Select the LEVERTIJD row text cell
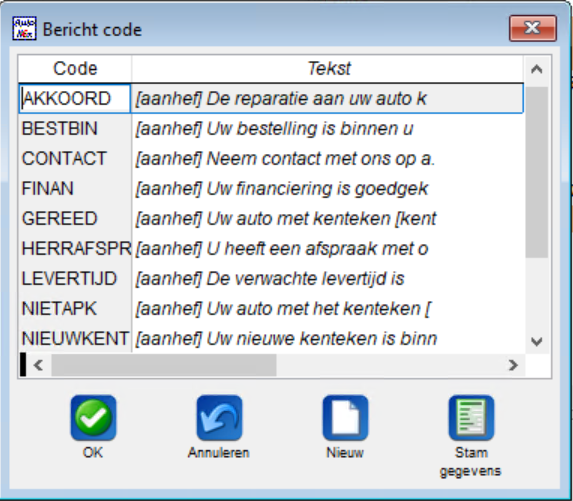Viewport: 573px width, 501px height. pos(328,279)
